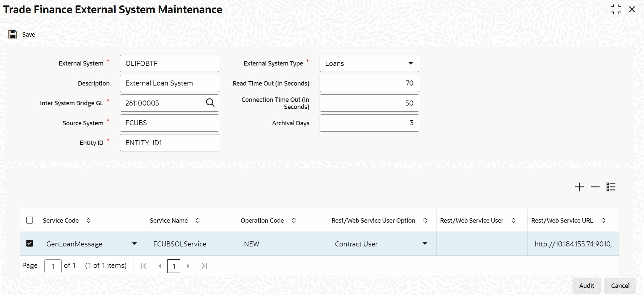Screen dimensions: 644x295
Task: Select page 1 pagination button
Action: click(174, 266)
